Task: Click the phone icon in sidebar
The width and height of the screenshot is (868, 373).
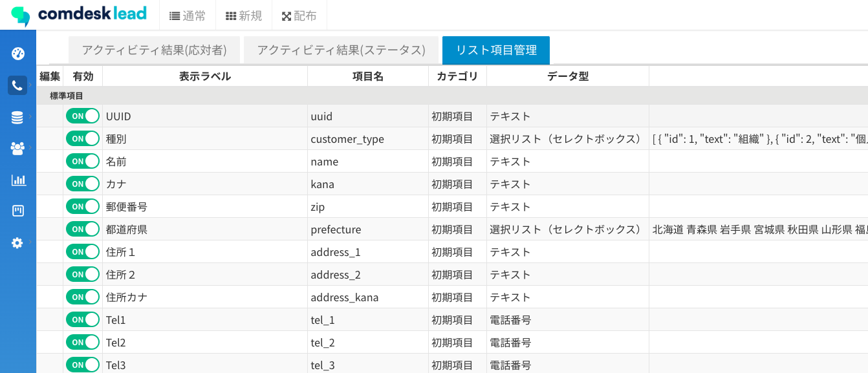Action: click(x=17, y=85)
